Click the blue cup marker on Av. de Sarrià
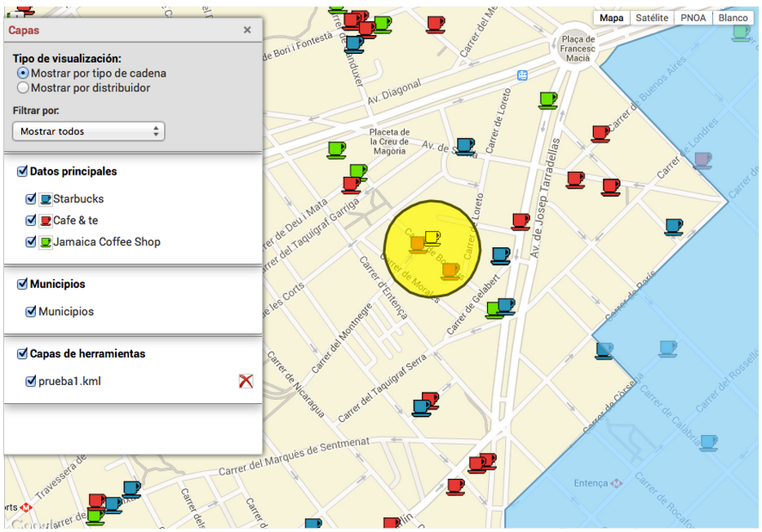762x532 pixels. [x=465, y=146]
